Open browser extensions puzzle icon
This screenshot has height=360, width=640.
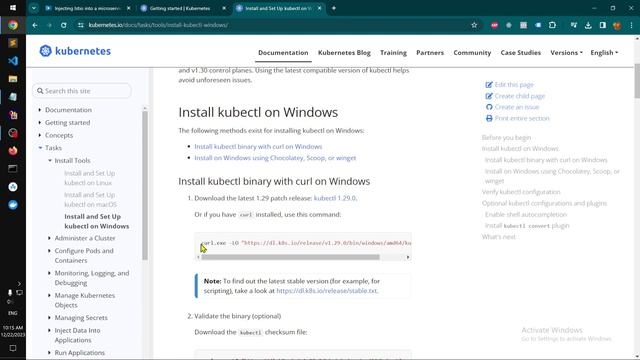click(x=552, y=25)
